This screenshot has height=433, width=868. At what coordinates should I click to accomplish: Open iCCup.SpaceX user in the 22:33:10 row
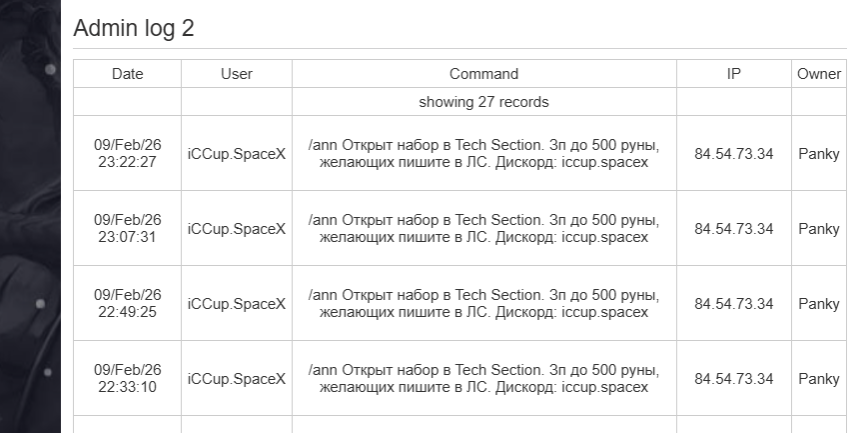point(237,379)
